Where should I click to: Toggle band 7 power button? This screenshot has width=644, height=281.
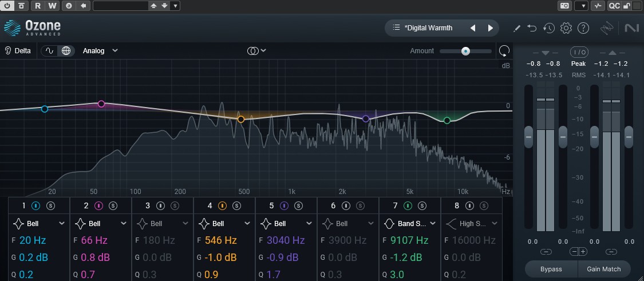(408, 205)
